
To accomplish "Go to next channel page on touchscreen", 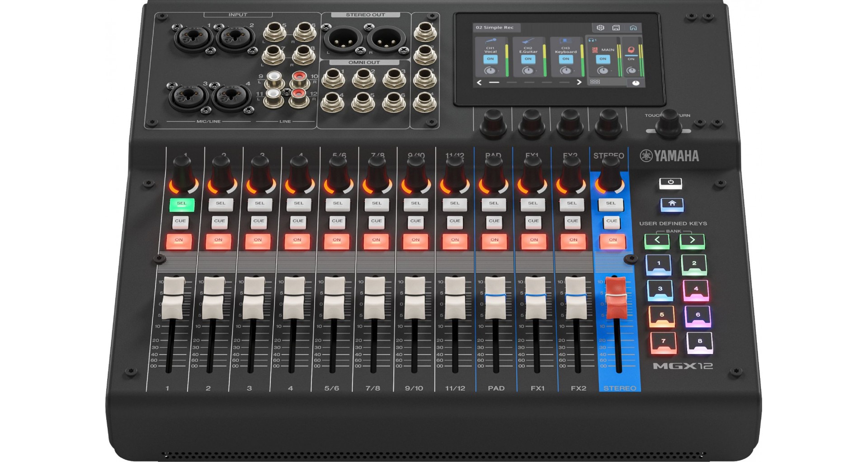I will point(579,82).
